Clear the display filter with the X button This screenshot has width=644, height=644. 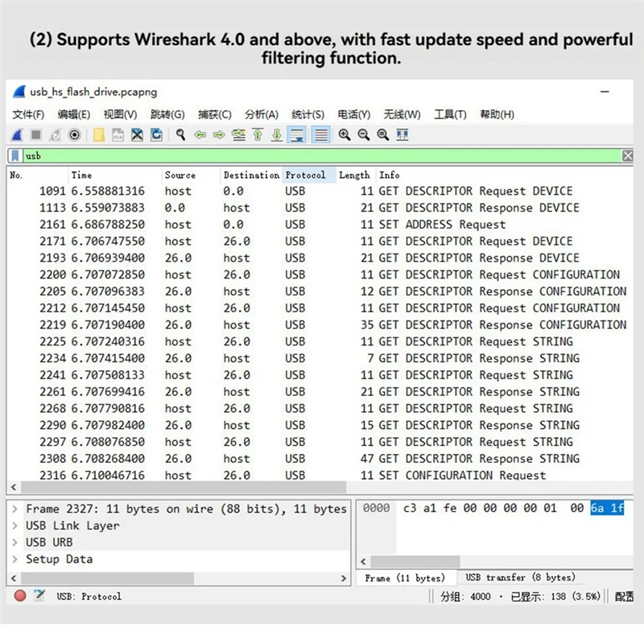pos(627,155)
